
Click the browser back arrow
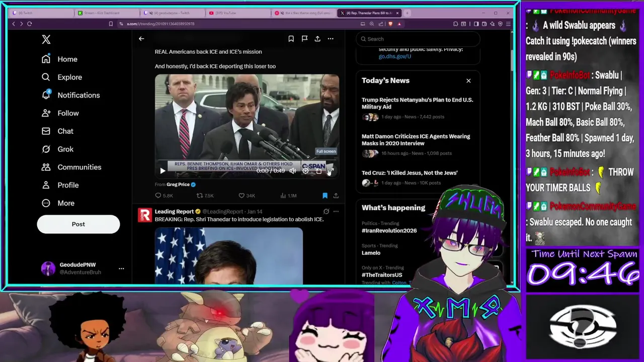14,24
